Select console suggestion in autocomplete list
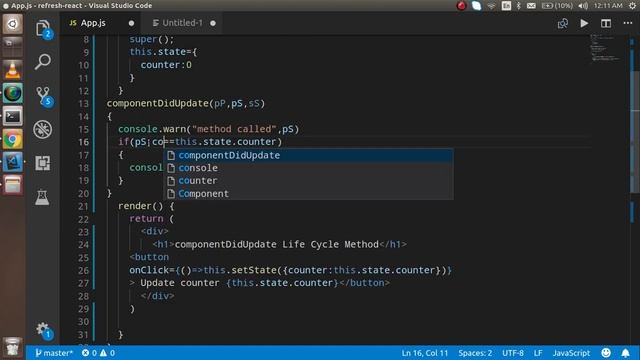The image size is (640, 360). click(x=309, y=168)
